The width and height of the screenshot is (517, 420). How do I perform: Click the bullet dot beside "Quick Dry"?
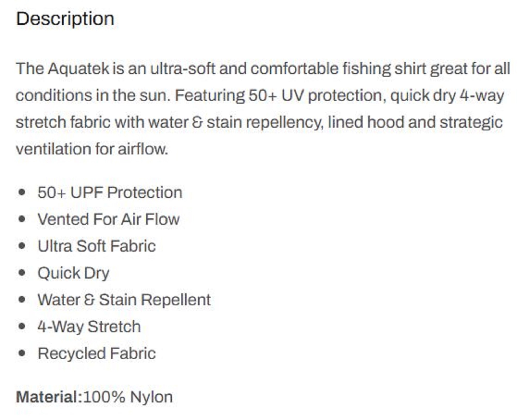click(22, 273)
